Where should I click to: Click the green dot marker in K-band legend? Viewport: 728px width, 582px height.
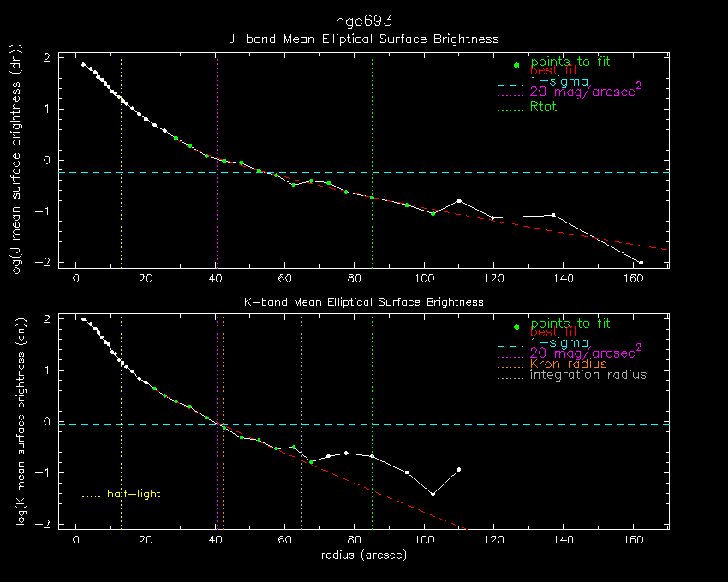tap(516, 328)
